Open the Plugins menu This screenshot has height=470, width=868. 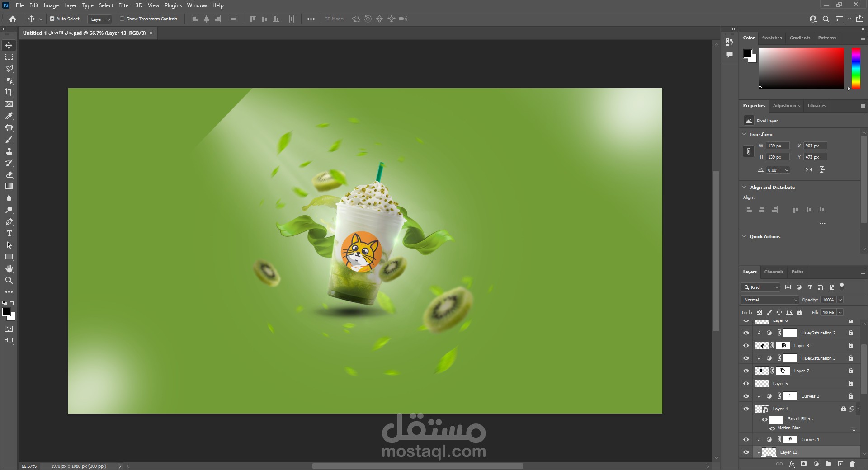(173, 5)
